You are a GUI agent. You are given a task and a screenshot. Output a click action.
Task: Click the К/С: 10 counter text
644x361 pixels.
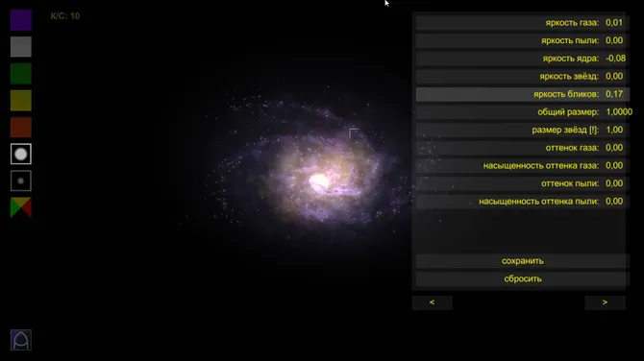pyautogui.click(x=65, y=16)
